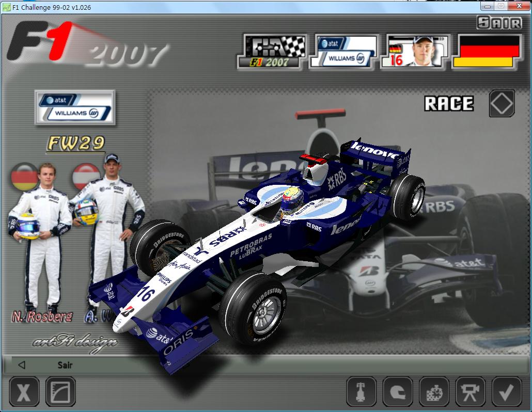Click the X cancel button at bottom left
Image resolution: width=532 pixels, height=412 pixels.
point(24,392)
